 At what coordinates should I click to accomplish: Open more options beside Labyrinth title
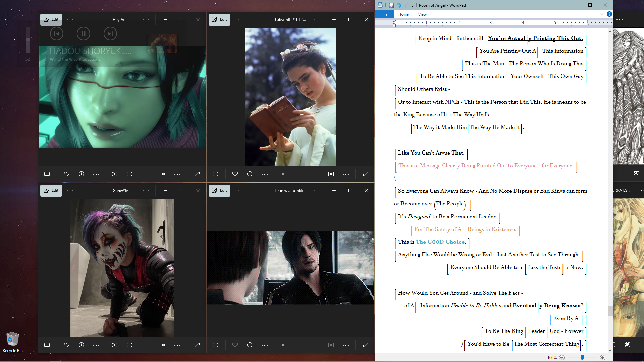pyautogui.click(x=314, y=20)
